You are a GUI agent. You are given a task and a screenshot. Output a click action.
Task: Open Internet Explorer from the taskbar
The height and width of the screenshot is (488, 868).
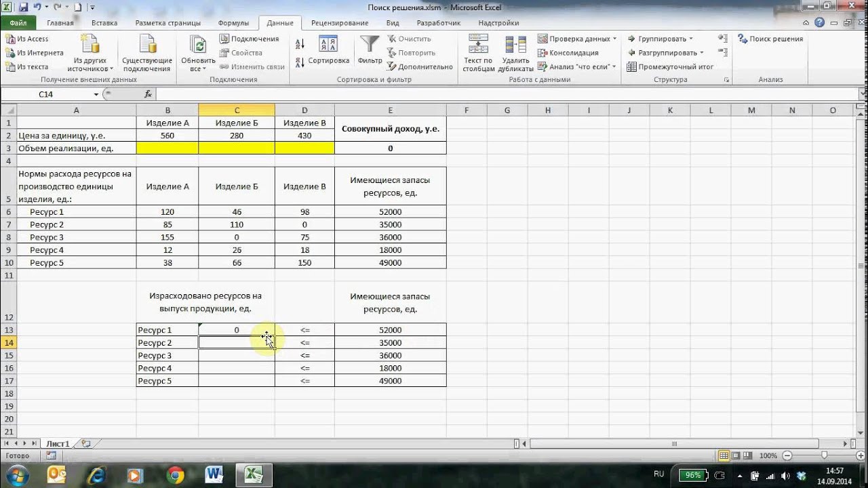96,474
